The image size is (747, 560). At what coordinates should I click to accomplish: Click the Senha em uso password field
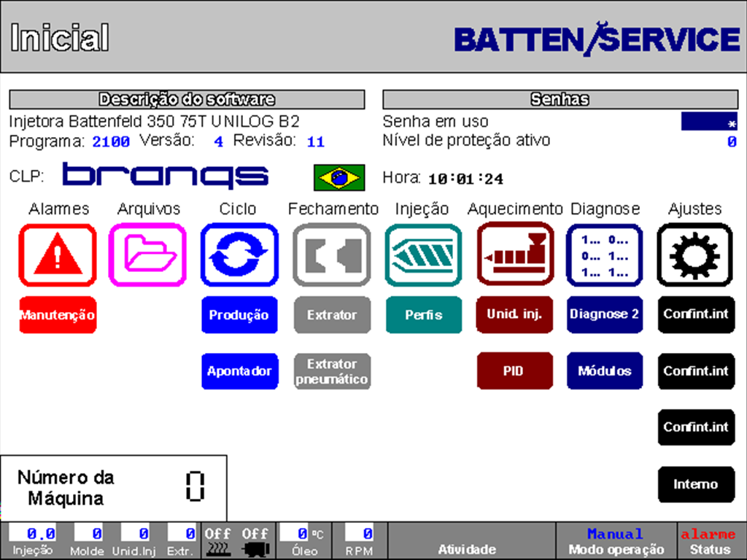[709, 121]
